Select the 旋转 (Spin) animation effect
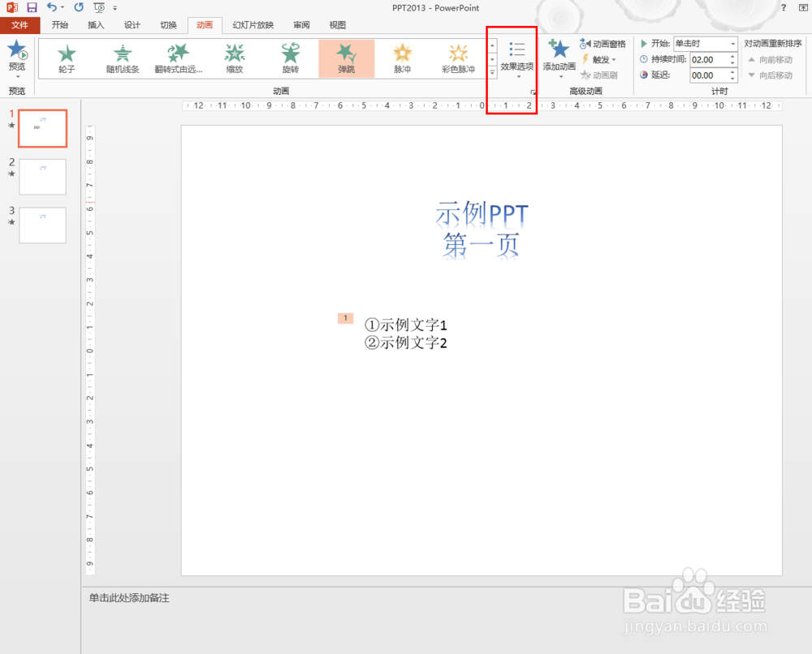The height and width of the screenshot is (654, 812). click(290, 58)
